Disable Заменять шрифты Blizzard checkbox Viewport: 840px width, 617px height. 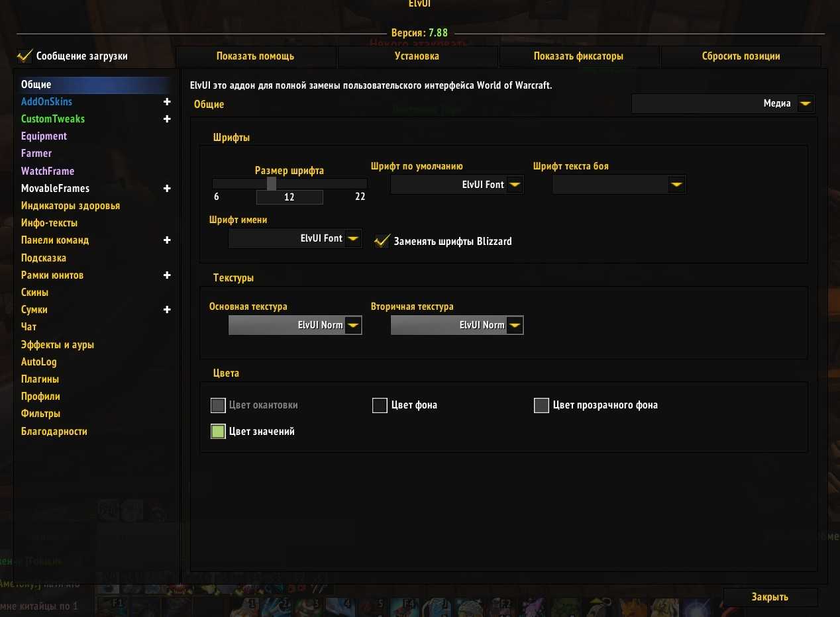point(382,241)
